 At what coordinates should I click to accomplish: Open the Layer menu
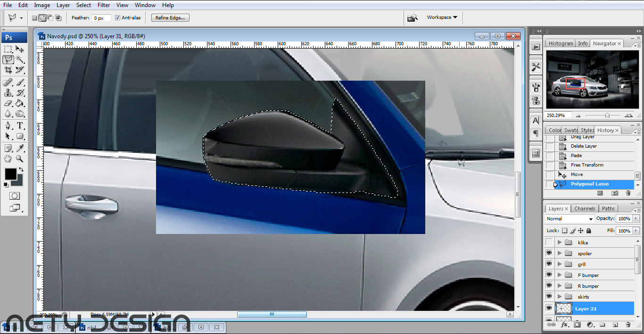(63, 5)
